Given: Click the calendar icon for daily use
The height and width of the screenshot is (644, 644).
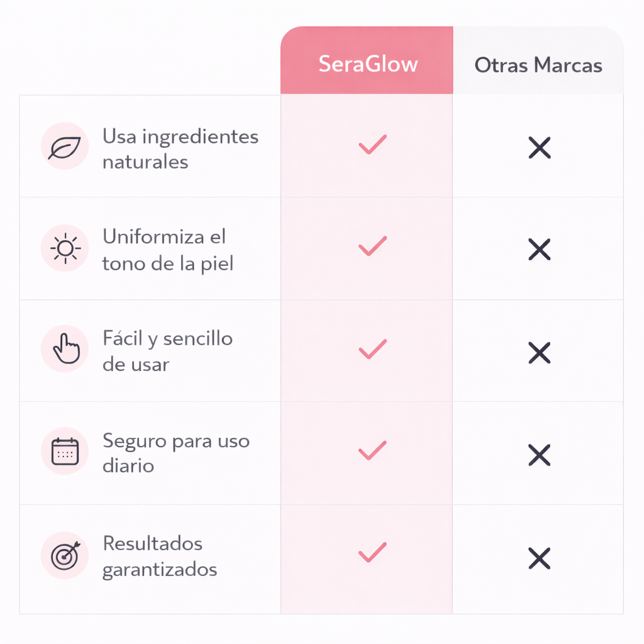Looking at the screenshot, I should 65,452.
